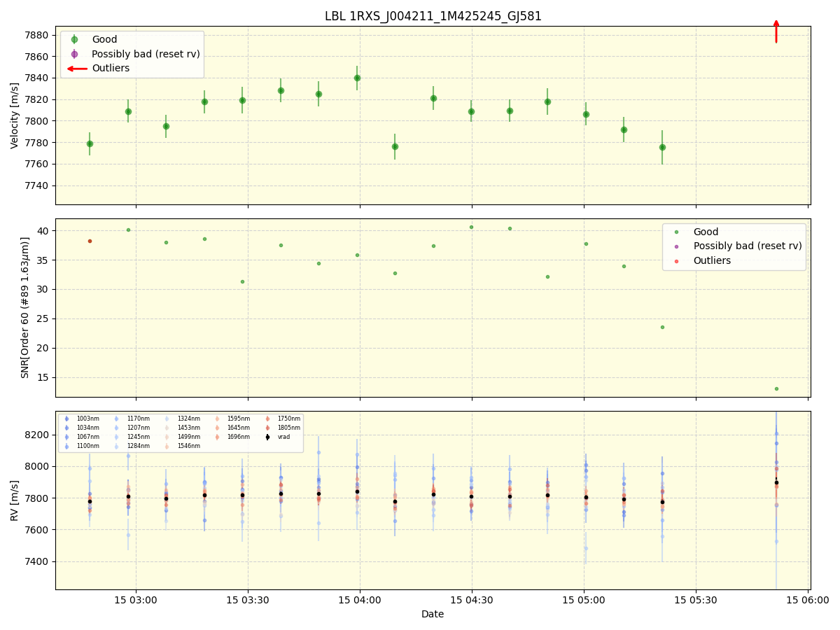Click the 25 tick on the SNR axis

pyautogui.click(x=43, y=319)
